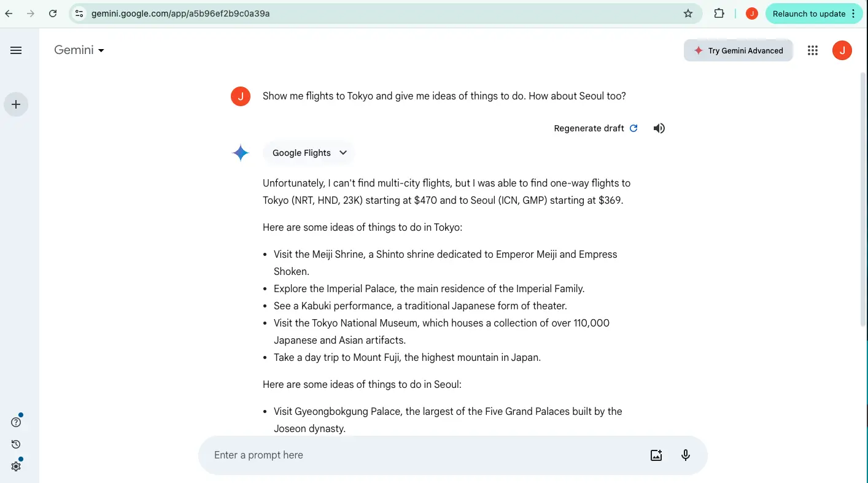Open the browser Extensions puzzle icon
This screenshot has height=483, width=868.
click(719, 14)
